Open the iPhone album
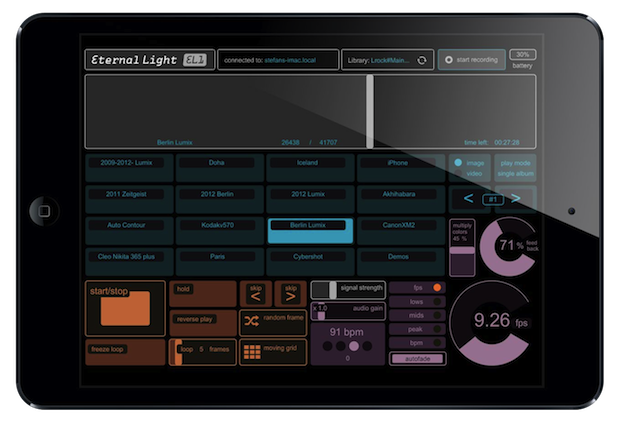This screenshot has width=620, height=438. 401,168
